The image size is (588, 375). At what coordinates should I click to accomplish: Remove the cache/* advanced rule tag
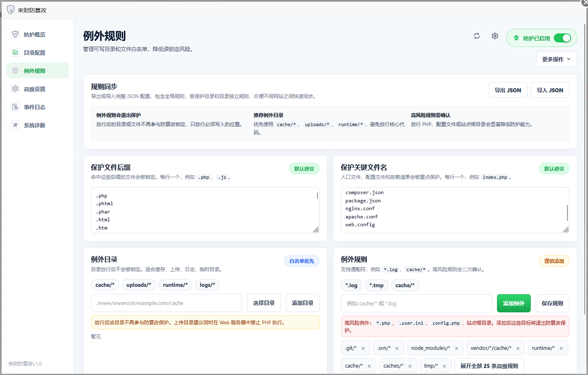[x=369, y=366]
